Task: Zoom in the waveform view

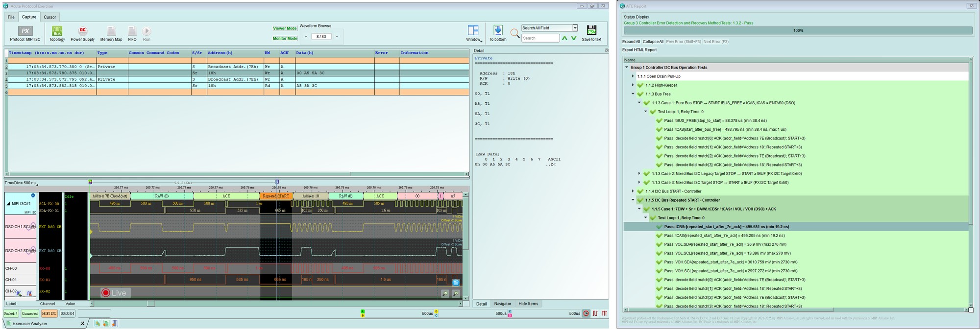Action: pos(456,293)
